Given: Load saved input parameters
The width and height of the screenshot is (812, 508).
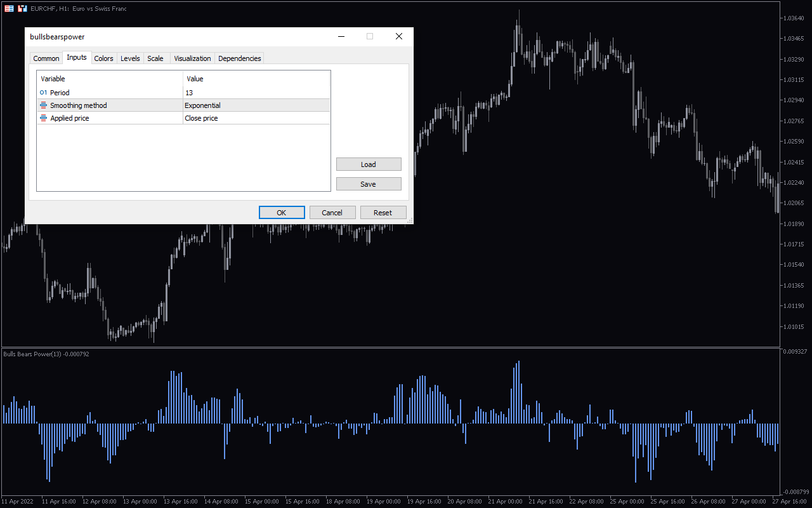Looking at the screenshot, I should (369, 164).
